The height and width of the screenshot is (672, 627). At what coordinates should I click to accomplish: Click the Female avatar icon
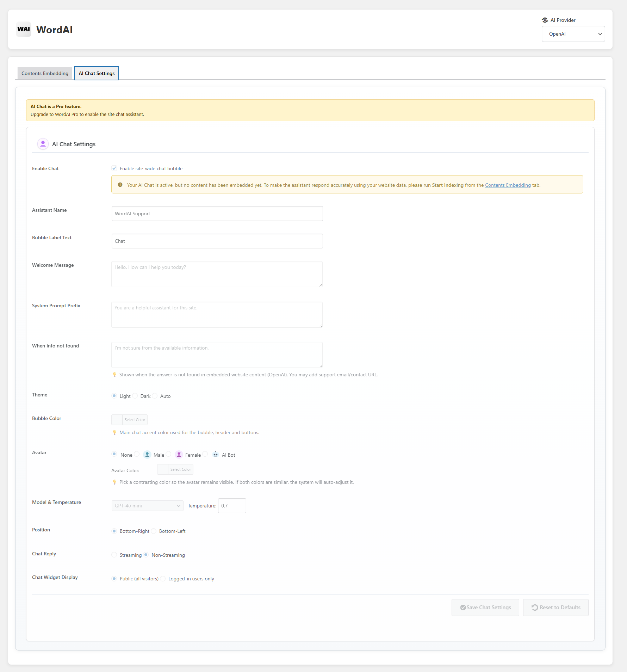(x=179, y=455)
